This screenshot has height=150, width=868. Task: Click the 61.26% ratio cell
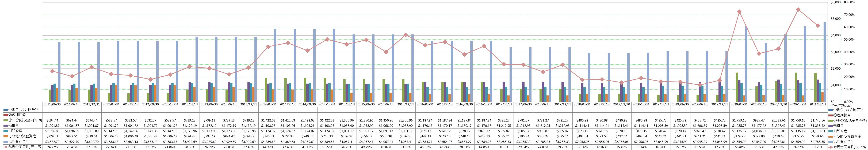817,147
